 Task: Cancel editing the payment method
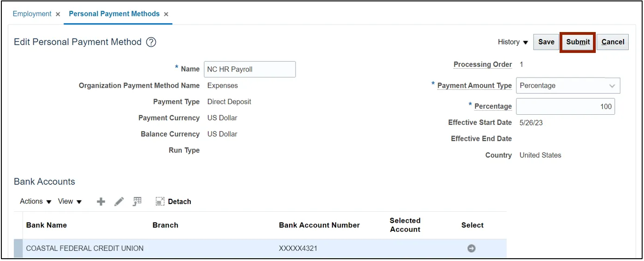click(x=613, y=42)
